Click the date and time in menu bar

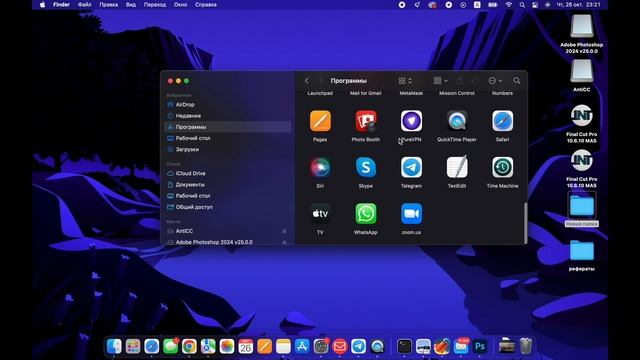pyautogui.click(x=578, y=5)
